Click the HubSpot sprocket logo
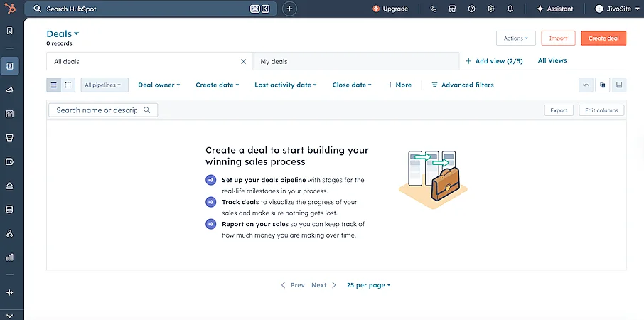 [10, 9]
